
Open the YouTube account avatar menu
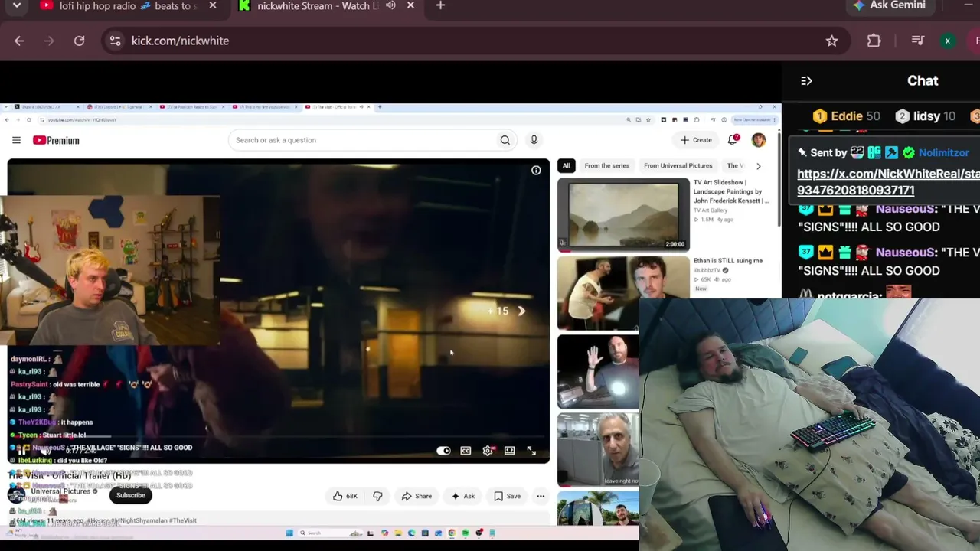pos(758,140)
